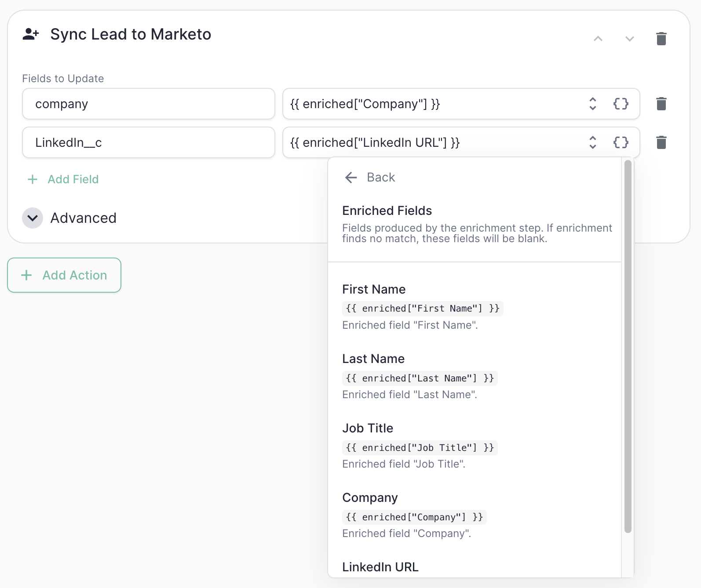This screenshot has height=588, width=701.
Task: Select the Last Name enriched field
Action: [475, 376]
